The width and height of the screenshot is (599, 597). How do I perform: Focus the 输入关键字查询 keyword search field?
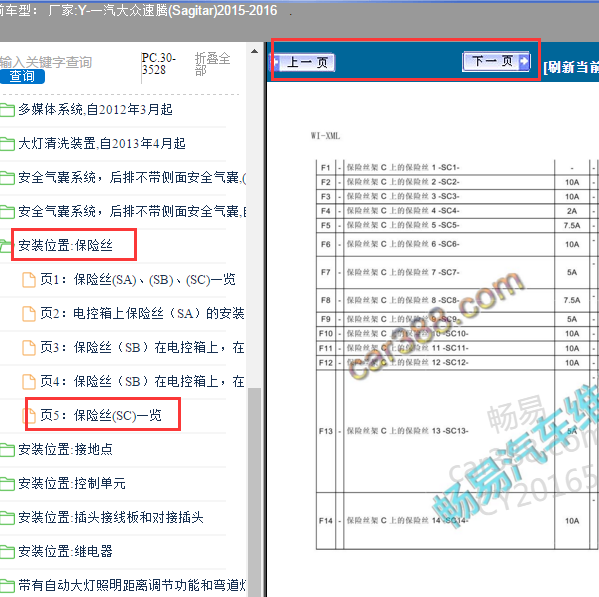[46, 62]
